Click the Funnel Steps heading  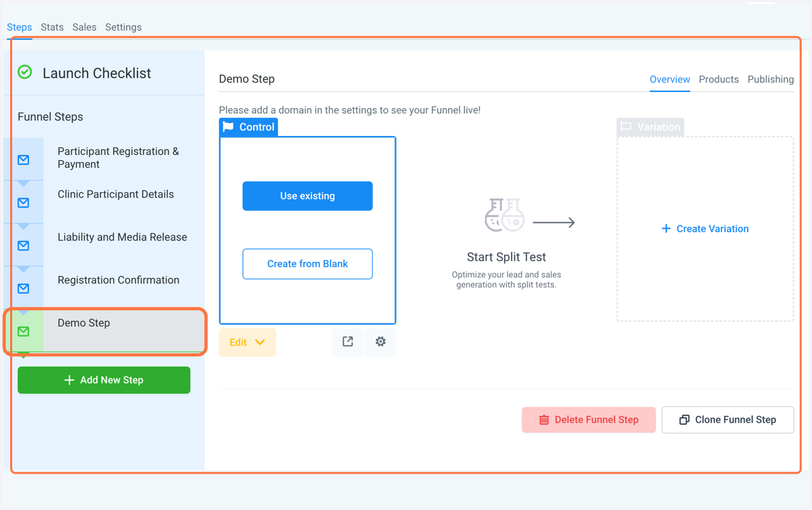coord(51,116)
